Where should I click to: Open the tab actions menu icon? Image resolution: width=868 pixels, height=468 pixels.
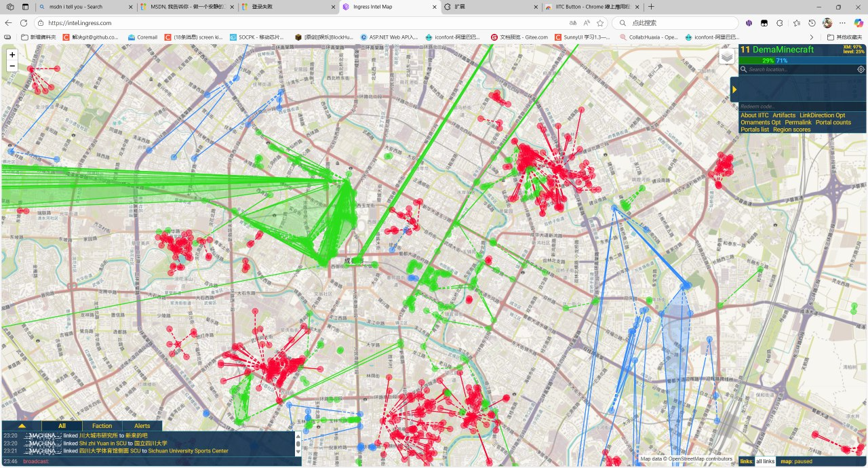(x=24, y=7)
